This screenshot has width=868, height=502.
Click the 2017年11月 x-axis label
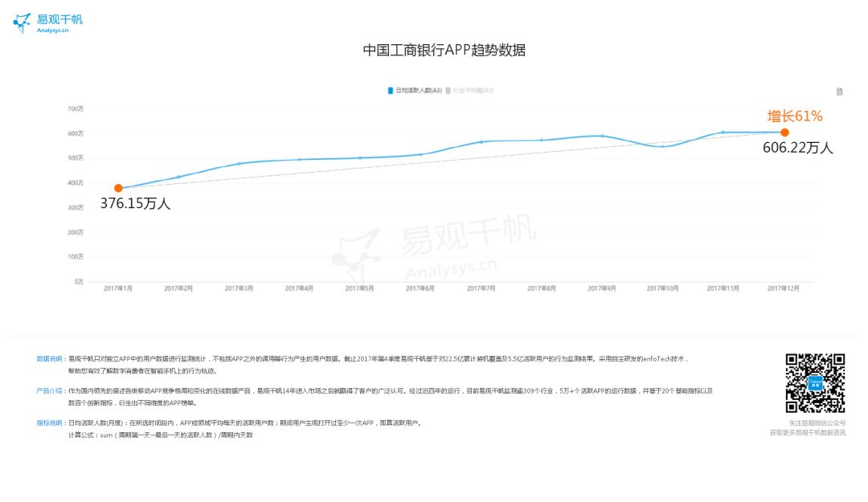pyautogui.click(x=723, y=288)
